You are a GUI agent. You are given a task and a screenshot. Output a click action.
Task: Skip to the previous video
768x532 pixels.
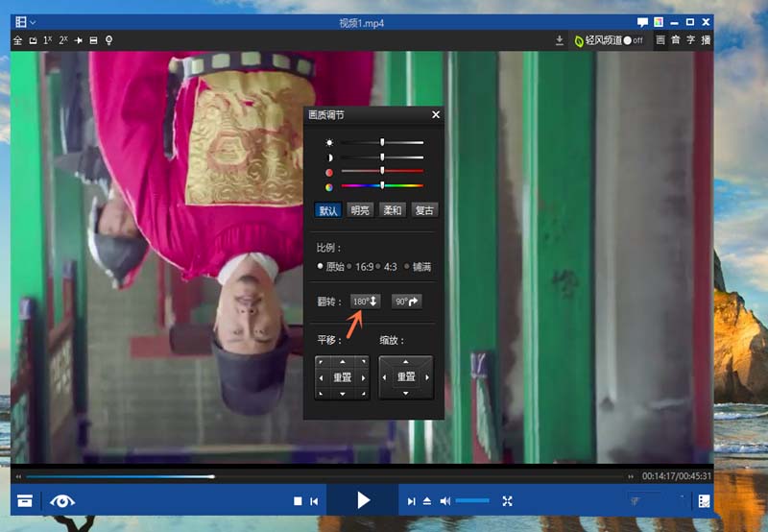[x=314, y=500]
